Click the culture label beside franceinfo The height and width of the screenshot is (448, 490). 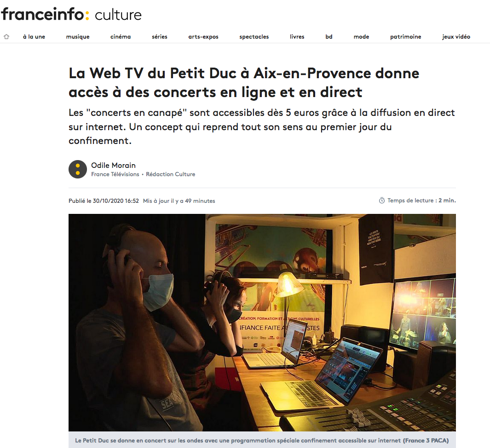[x=118, y=15]
